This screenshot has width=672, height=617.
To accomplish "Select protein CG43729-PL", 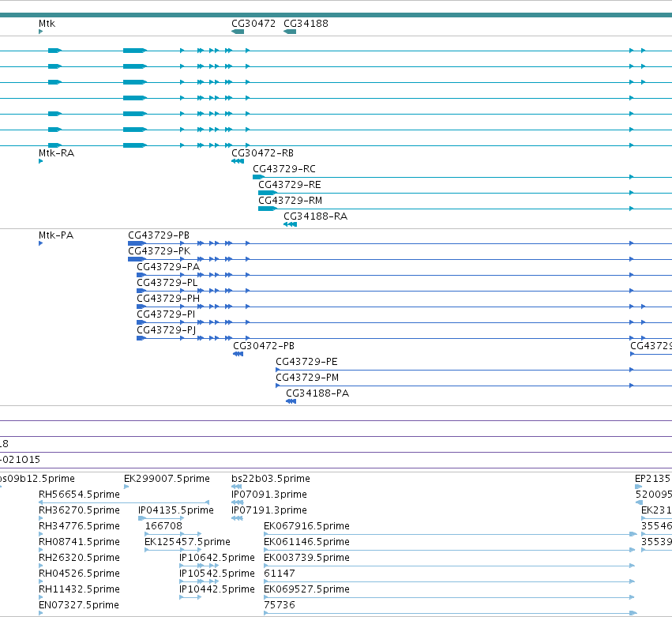I will [x=167, y=283].
